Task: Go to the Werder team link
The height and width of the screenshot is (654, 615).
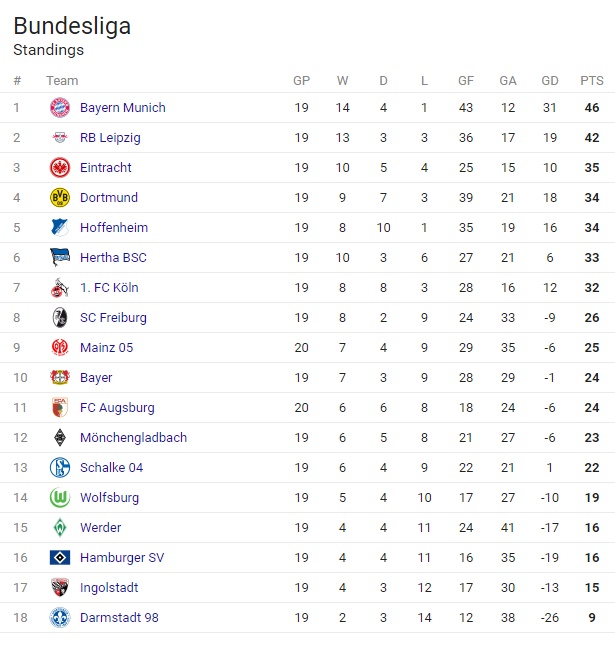Action: pos(100,528)
